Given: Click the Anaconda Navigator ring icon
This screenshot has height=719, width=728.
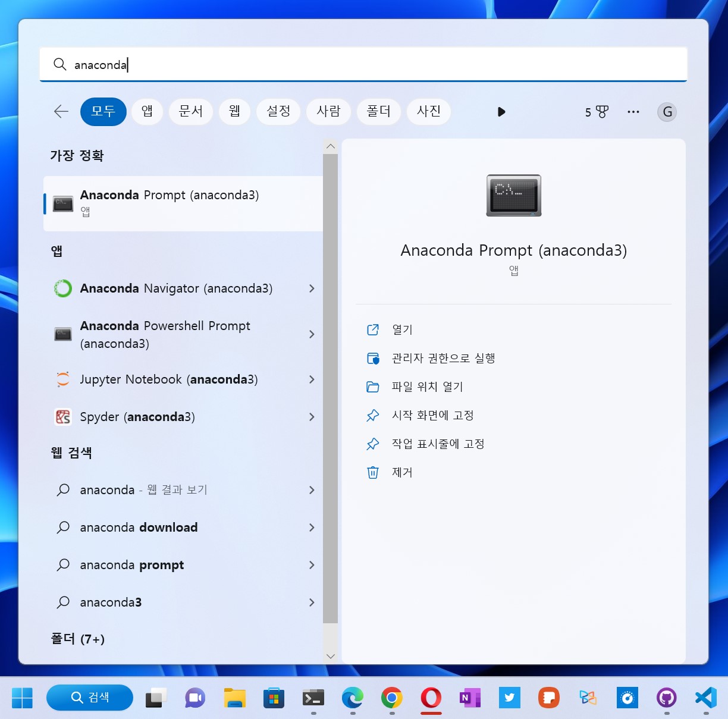Looking at the screenshot, I should (x=63, y=288).
